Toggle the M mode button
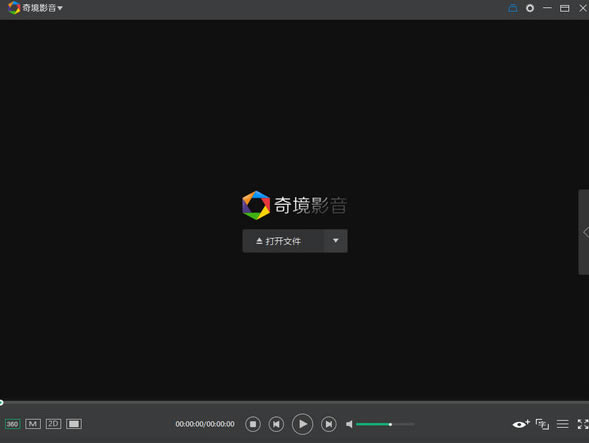Screen dimensions: 589x443 click(33, 424)
